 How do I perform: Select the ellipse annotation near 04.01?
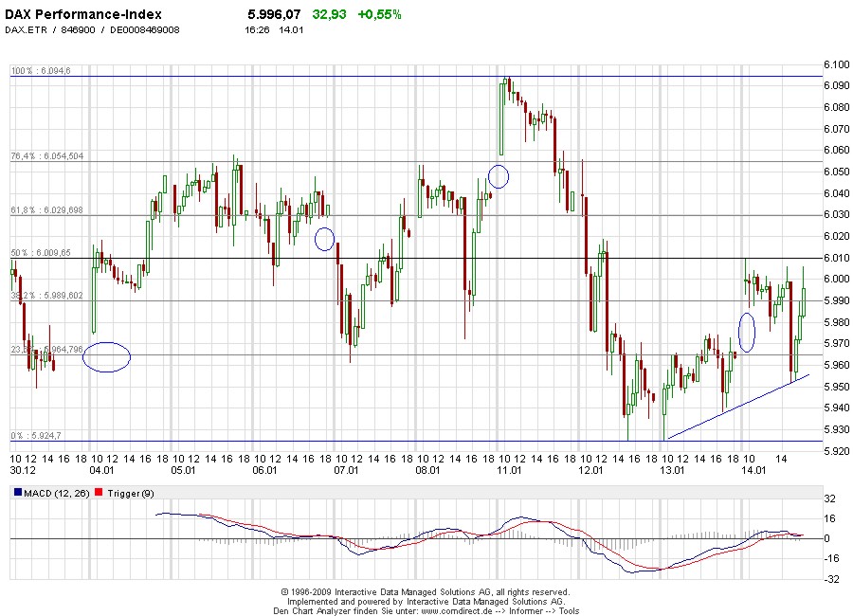106,355
